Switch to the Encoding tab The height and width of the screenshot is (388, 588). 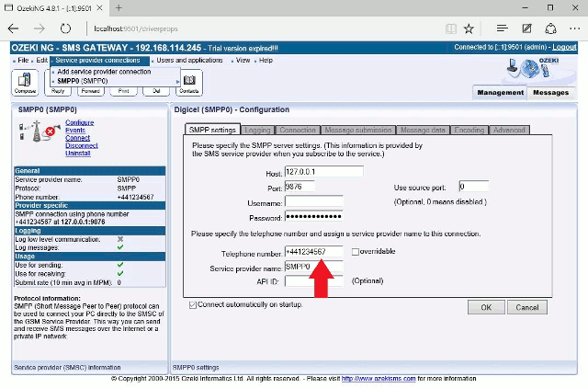tap(469, 131)
